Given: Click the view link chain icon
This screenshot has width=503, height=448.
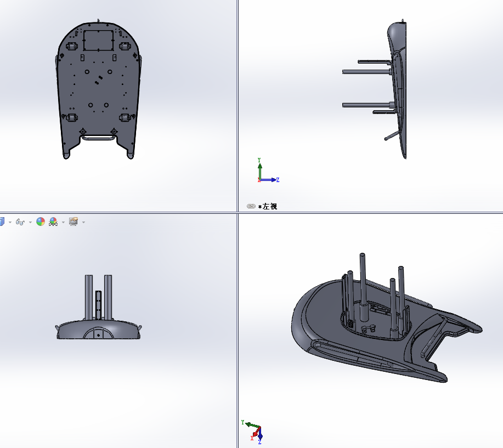Looking at the screenshot, I should click(x=251, y=206).
